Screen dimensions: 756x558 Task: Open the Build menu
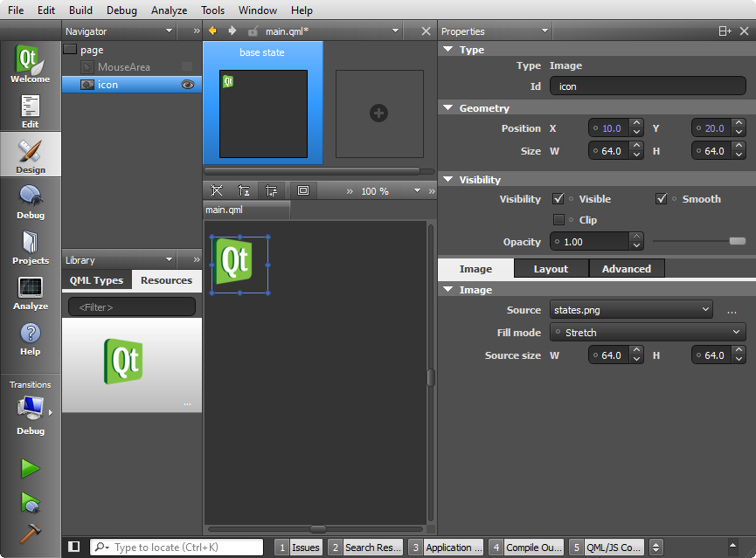pyautogui.click(x=80, y=10)
